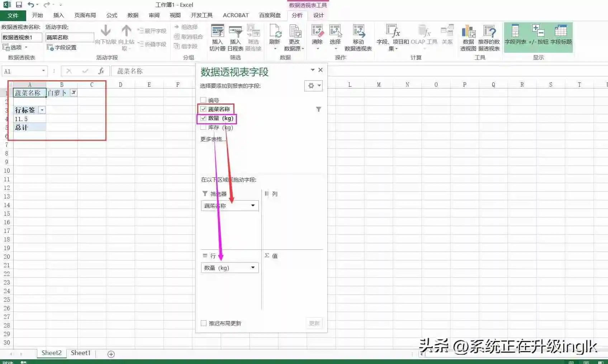Open field pane tools gear dropdown

[313, 86]
